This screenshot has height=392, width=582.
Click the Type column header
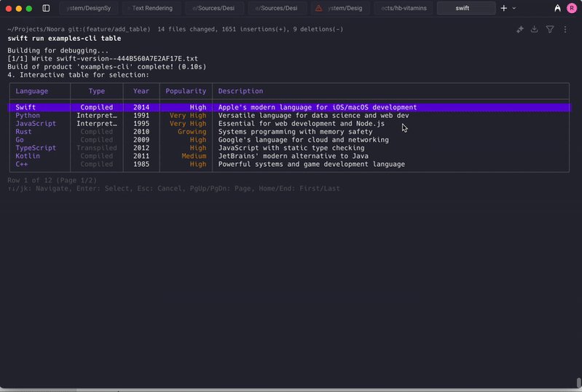(96, 91)
